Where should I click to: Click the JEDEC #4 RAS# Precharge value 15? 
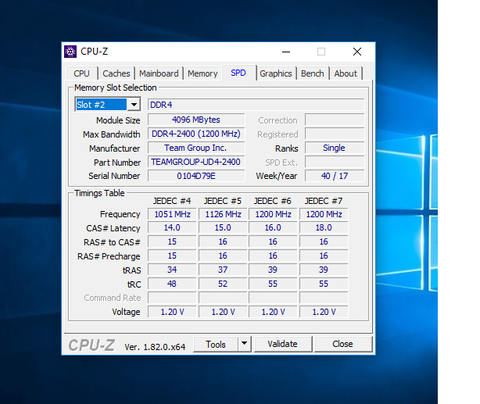pos(172,256)
